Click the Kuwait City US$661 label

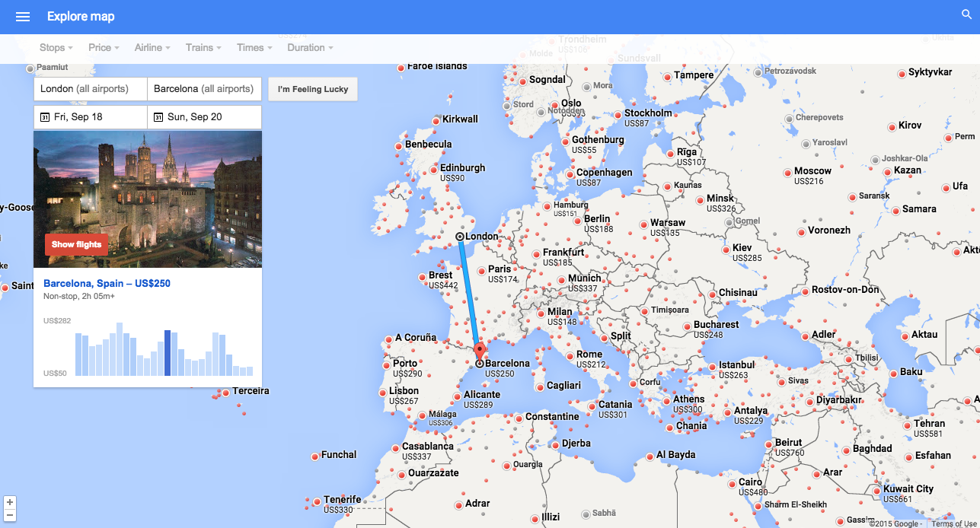pos(908,494)
